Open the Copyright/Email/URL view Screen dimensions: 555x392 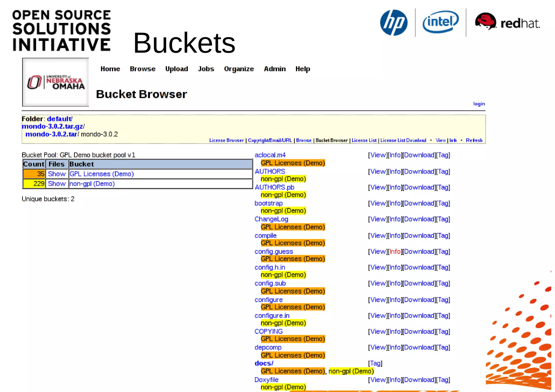point(270,140)
